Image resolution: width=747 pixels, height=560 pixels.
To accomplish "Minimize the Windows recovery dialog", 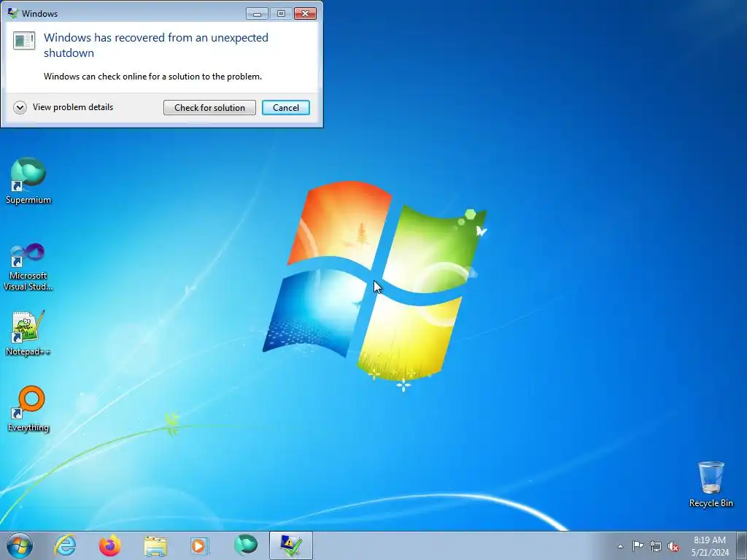I will (258, 13).
